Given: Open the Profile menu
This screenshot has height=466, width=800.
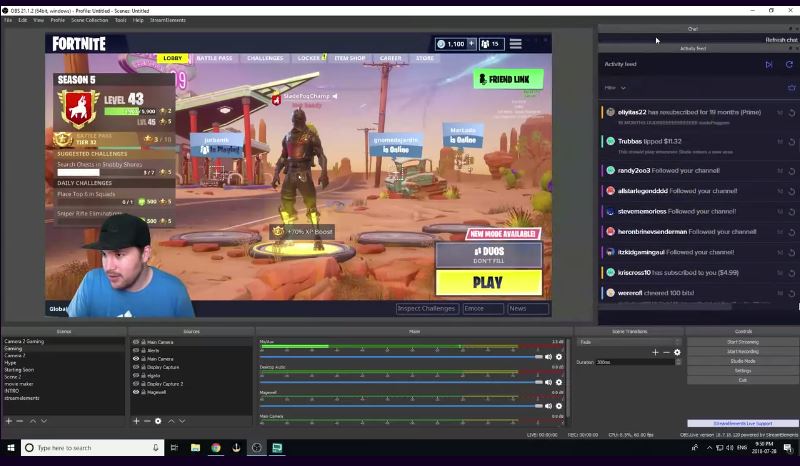Looking at the screenshot, I should point(58,20).
